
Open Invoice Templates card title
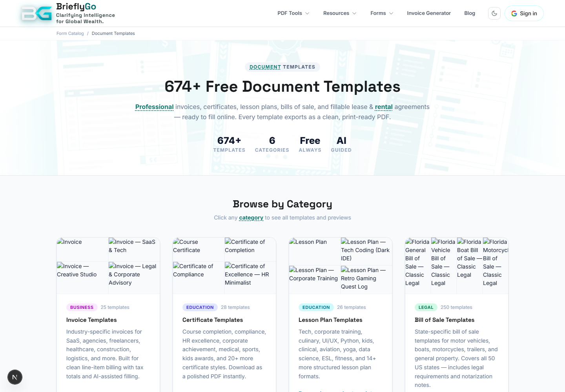click(91, 320)
